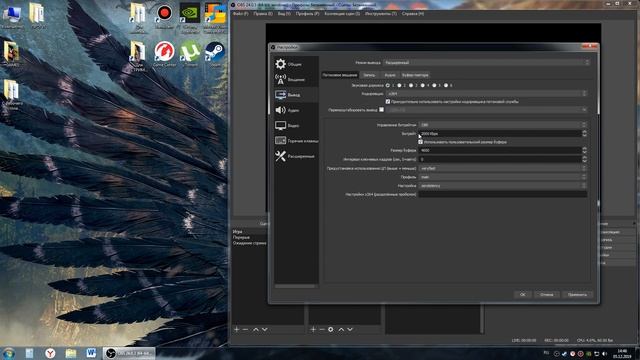Click the keyframe interval input field
Screen dimensions: 640x360
click(500, 159)
